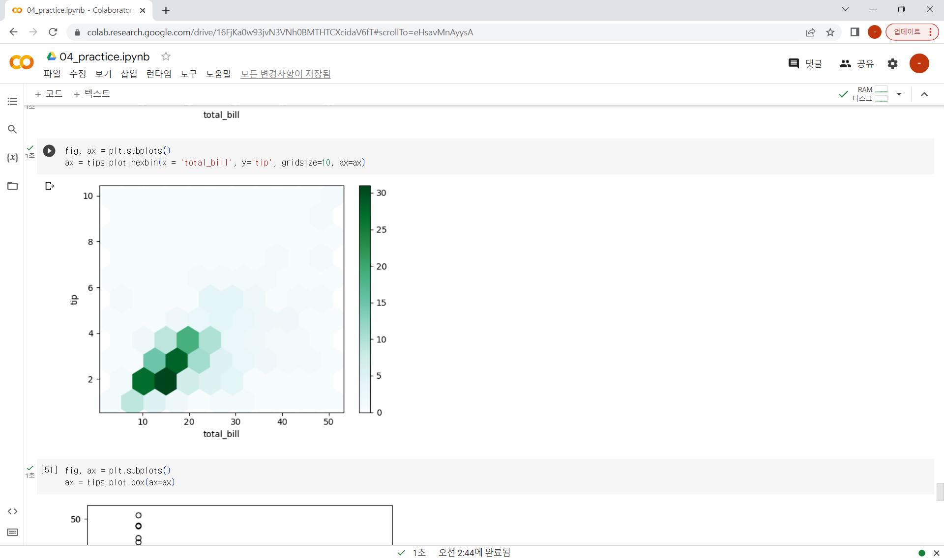Screen dimensions: 944x560
Task: Collapse the header with the chevron
Action: (x=924, y=94)
